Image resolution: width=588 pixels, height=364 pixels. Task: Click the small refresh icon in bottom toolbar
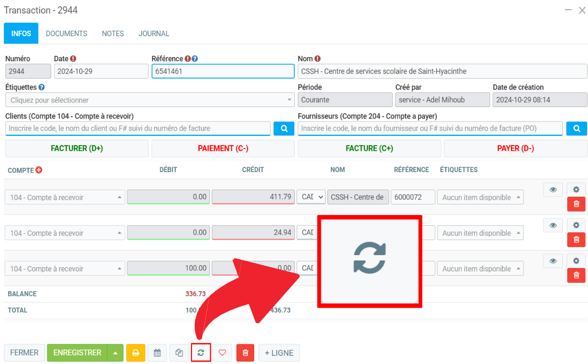click(x=201, y=353)
